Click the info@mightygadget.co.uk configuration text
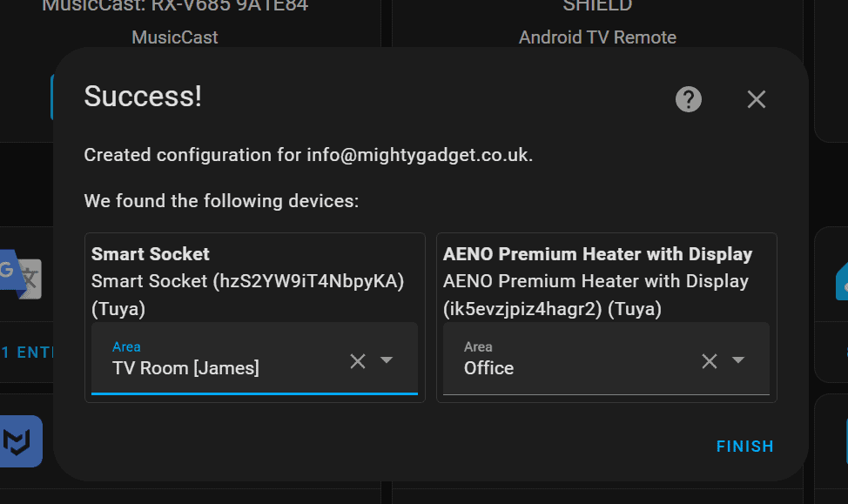 [x=418, y=155]
